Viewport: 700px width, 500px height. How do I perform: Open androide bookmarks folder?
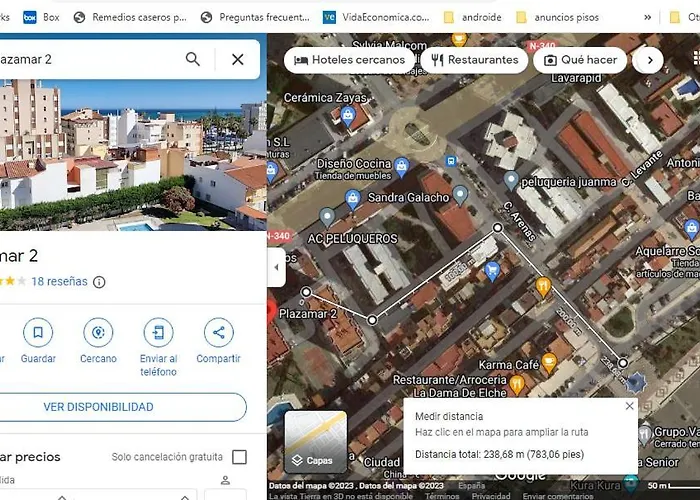click(472, 17)
